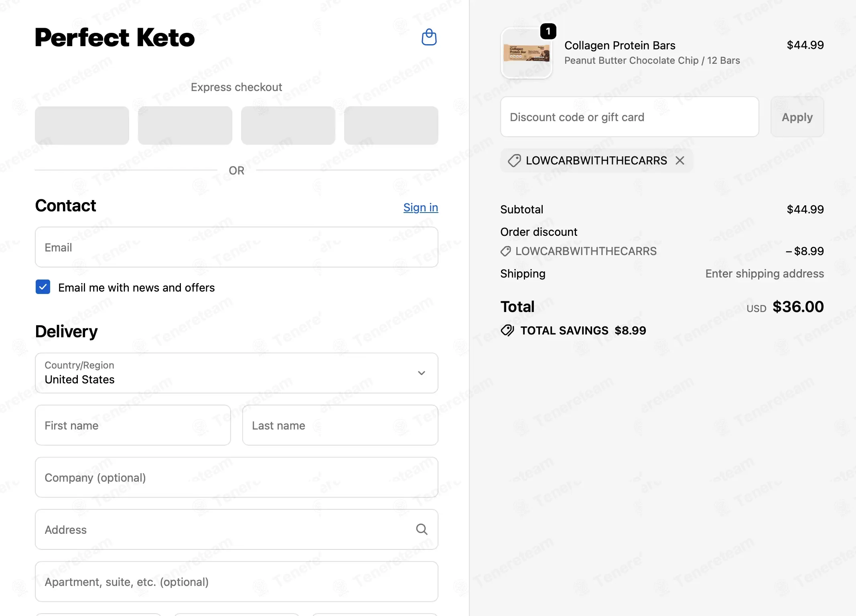Viewport: 856px width, 616px height.
Task: Select the First name field
Action: click(133, 425)
